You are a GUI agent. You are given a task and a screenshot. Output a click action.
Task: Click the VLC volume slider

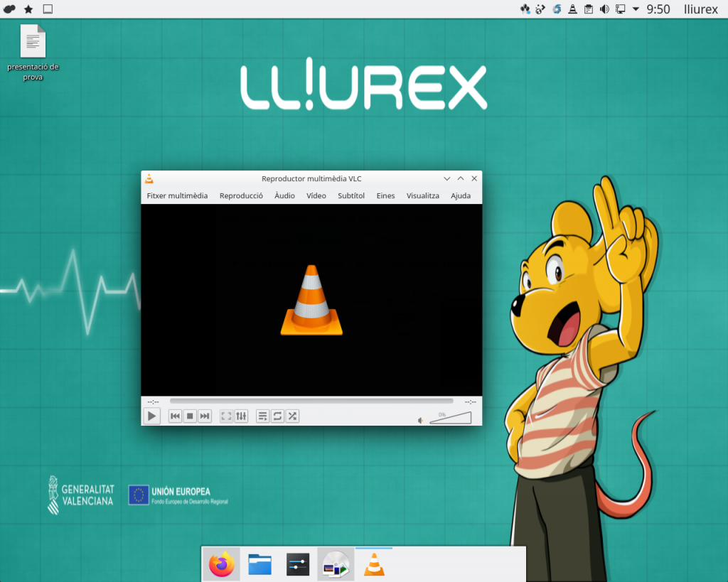451,419
